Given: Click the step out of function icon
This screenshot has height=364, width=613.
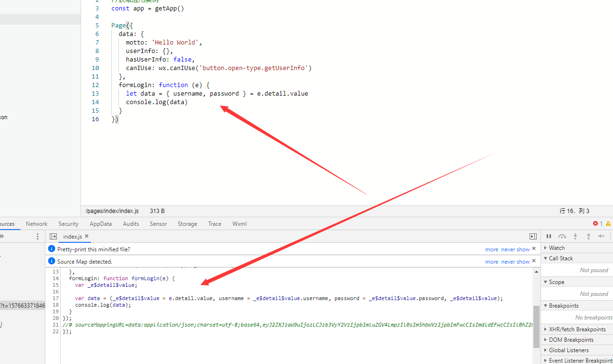Looking at the screenshot, I should [x=588, y=236].
